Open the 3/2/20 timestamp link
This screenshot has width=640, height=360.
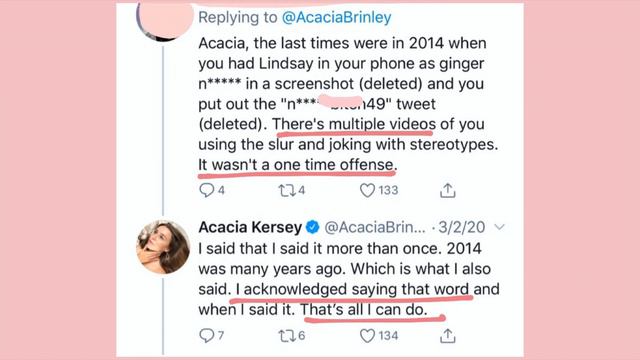pyautogui.click(x=462, y=227)
